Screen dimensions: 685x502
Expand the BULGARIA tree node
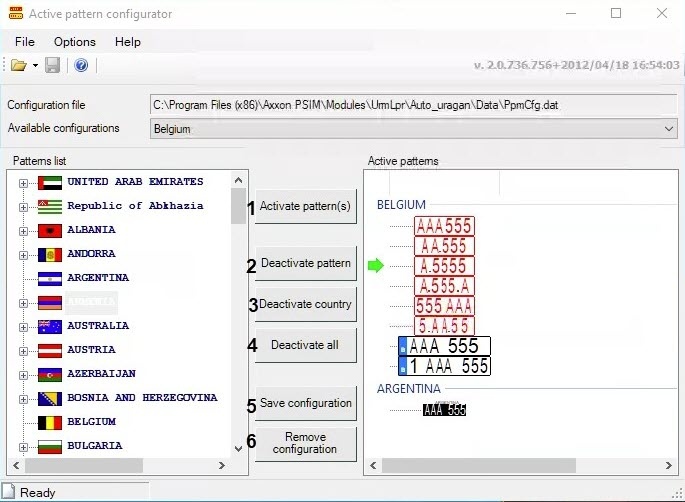(23, 447)
